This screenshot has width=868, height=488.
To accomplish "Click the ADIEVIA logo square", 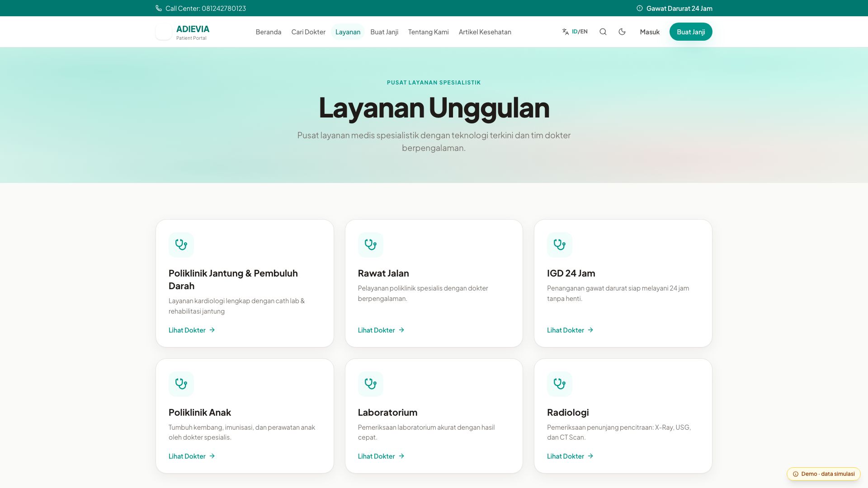I will (x=164, y=32).
